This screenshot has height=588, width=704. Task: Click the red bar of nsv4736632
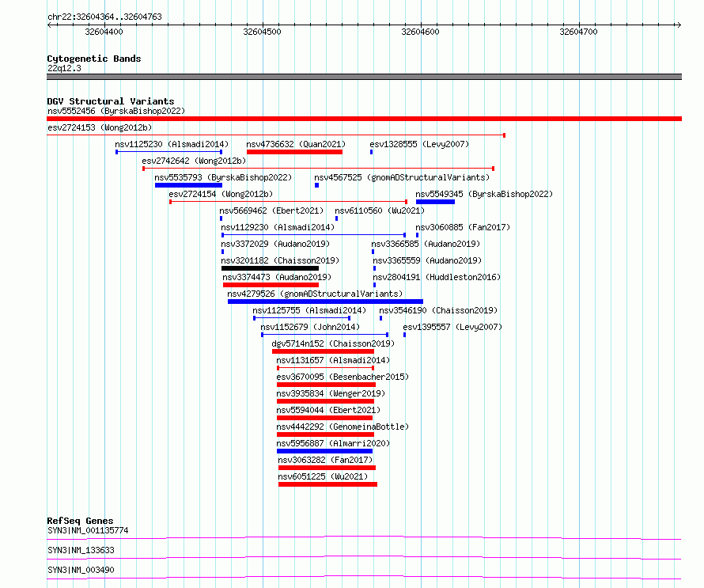(x=294, y=152)
